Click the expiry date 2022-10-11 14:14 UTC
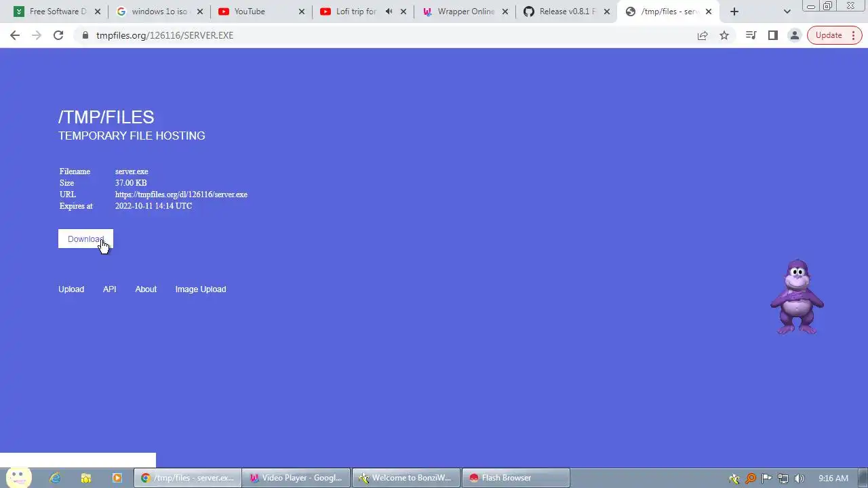Screen dimensions: 868x488 pyautogui.click(x=153, y=206)
